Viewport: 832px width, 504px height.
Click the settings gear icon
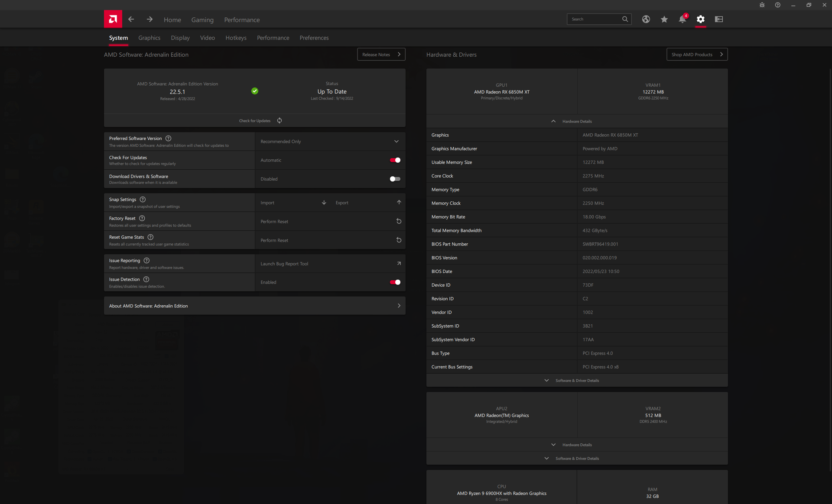click(x=700, y=19)
